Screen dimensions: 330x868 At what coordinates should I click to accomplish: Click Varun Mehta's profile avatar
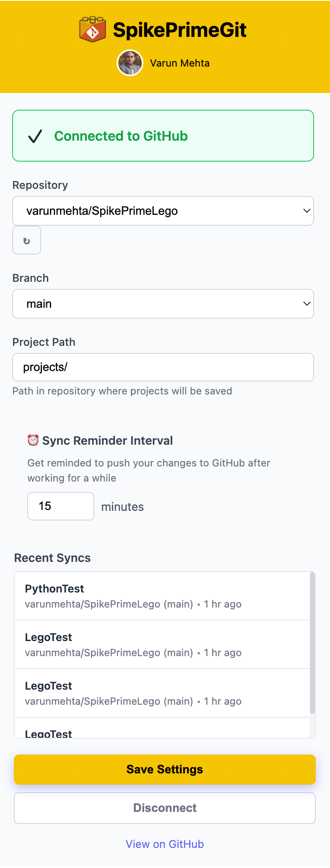tap(130, 62)
